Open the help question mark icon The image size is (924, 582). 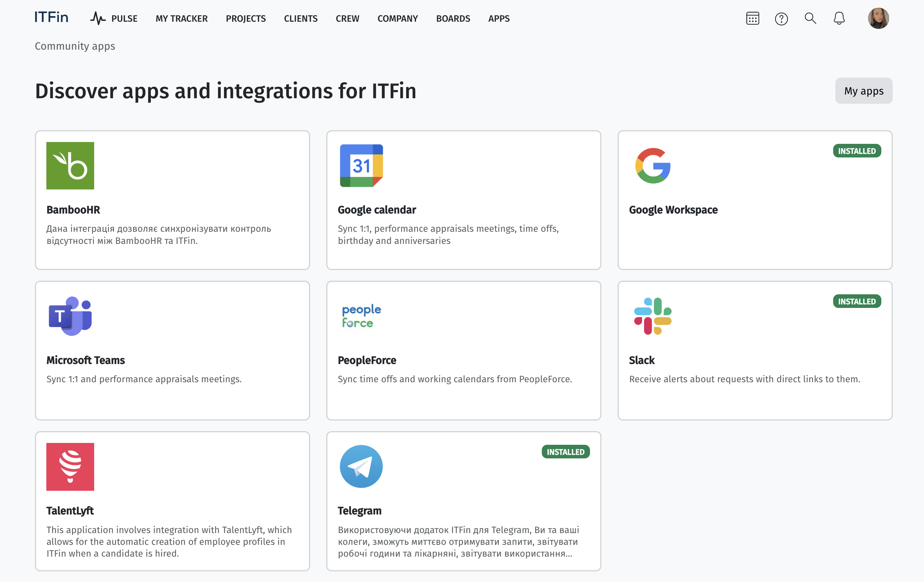point(781,18)
